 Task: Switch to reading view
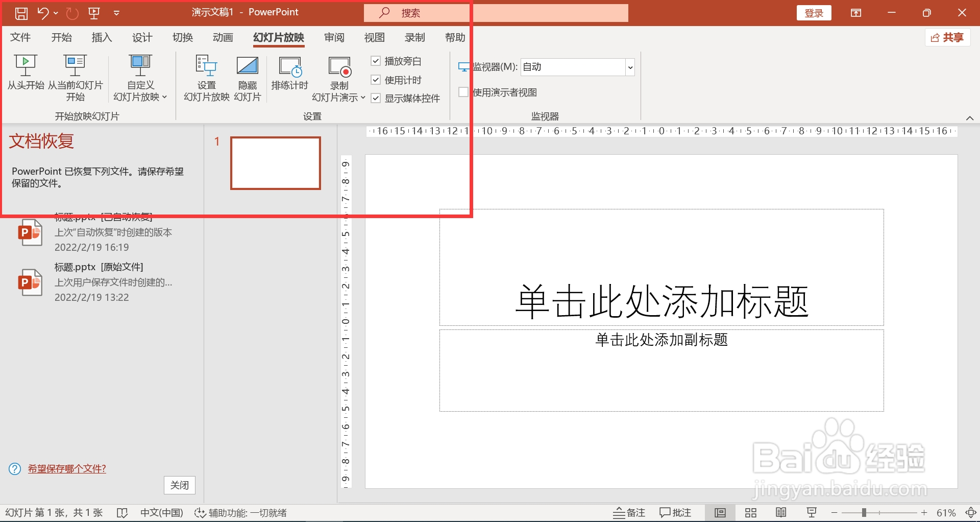click(781, 513)
